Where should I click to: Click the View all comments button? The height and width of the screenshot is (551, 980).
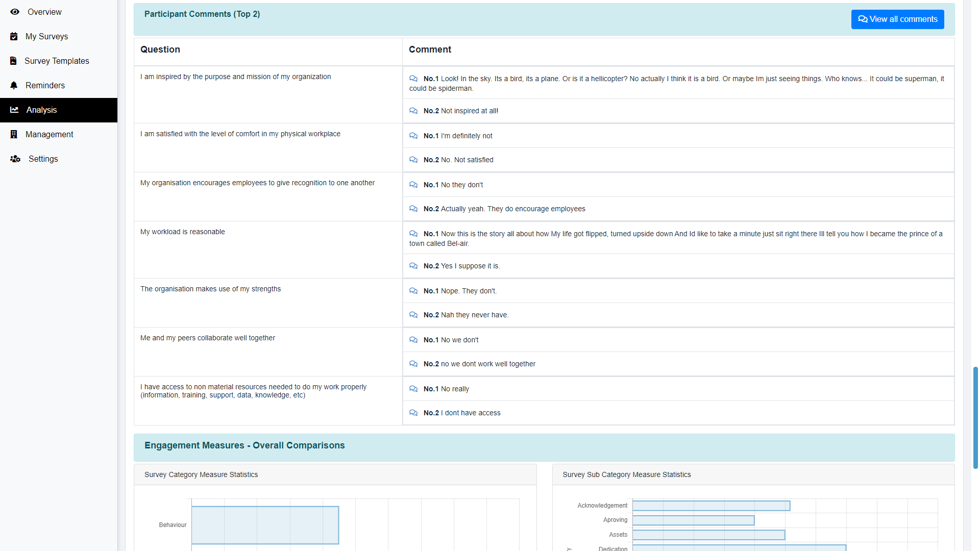pos(897,19)
